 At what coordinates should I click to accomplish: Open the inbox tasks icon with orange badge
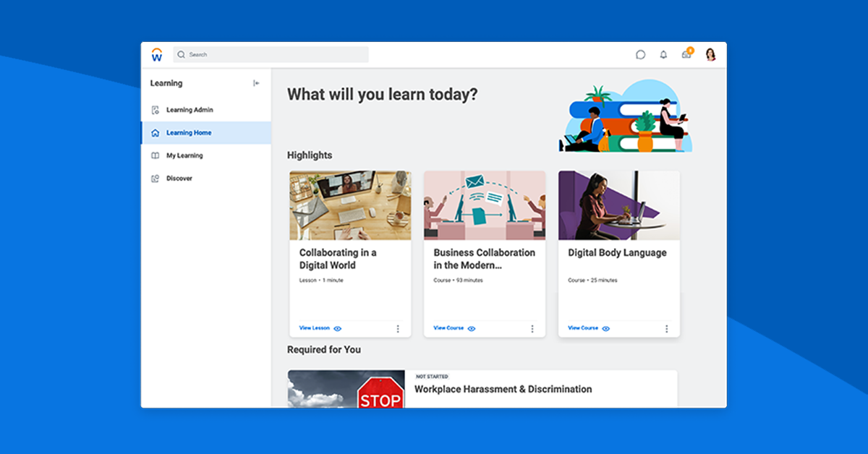pyautogui.click(x=686, y=54)
